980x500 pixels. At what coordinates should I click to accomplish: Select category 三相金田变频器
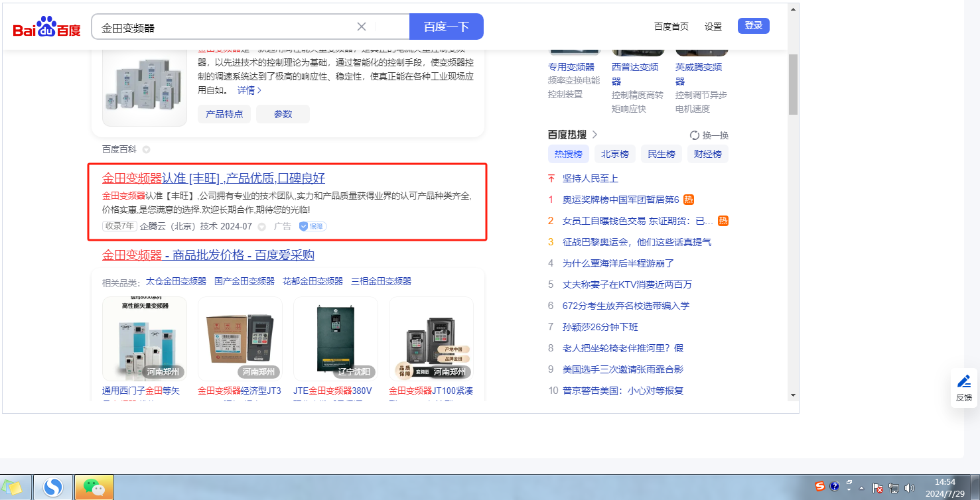tap(381, 281)
